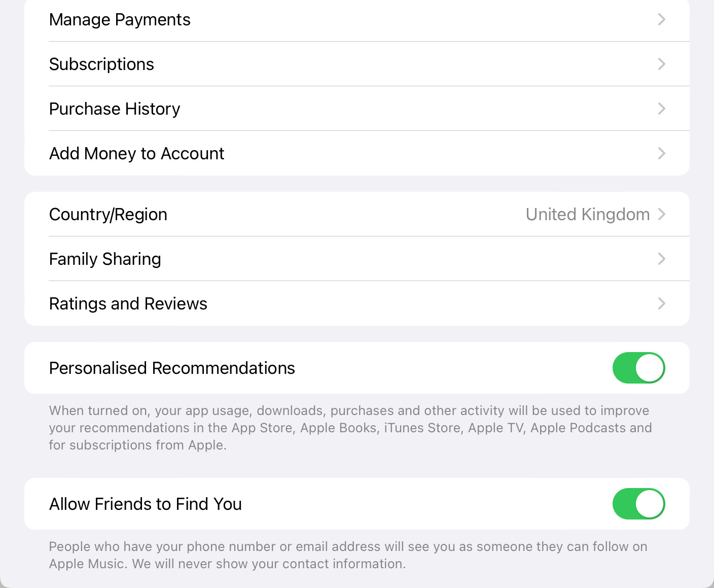Click chevron beside Family Sharing
The image size is (714, 588).
tap(661, 259)
